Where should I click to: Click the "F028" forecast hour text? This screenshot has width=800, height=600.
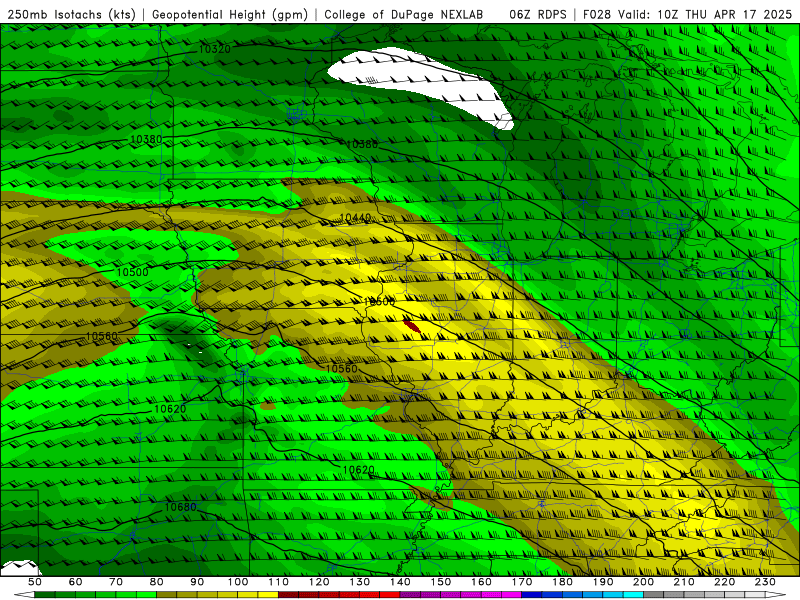click(x=596, y=15)
